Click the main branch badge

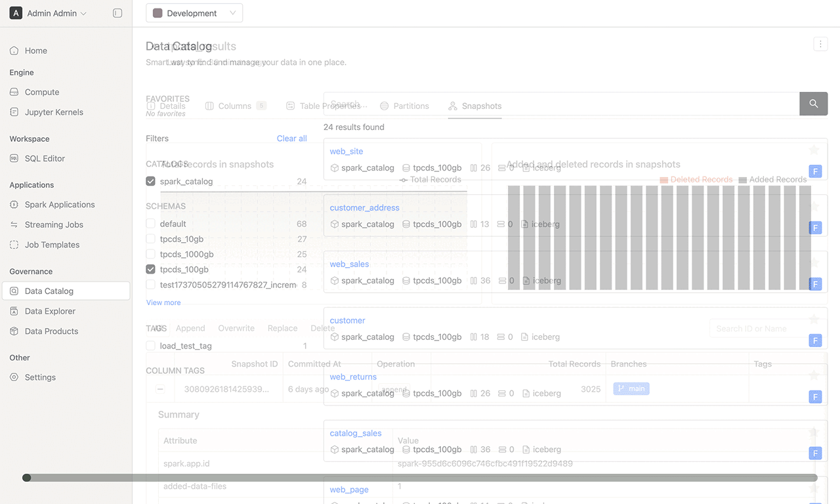[x=631, y=388]
